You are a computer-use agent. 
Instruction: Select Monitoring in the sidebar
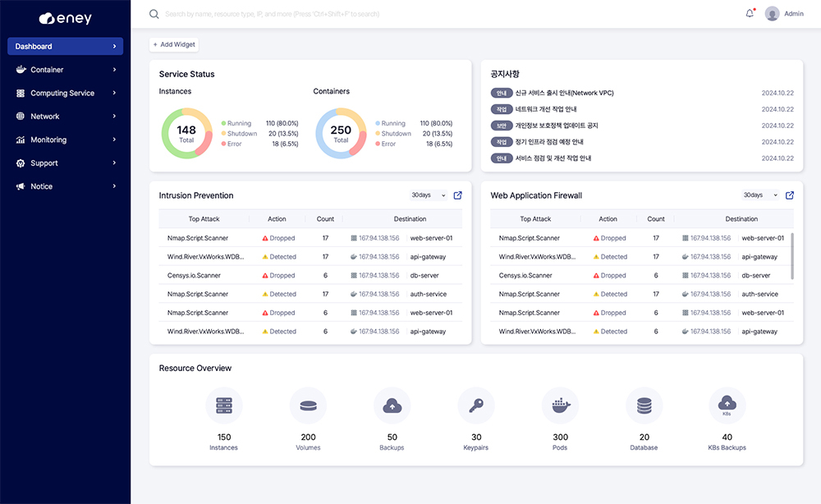tap(66, 140)
